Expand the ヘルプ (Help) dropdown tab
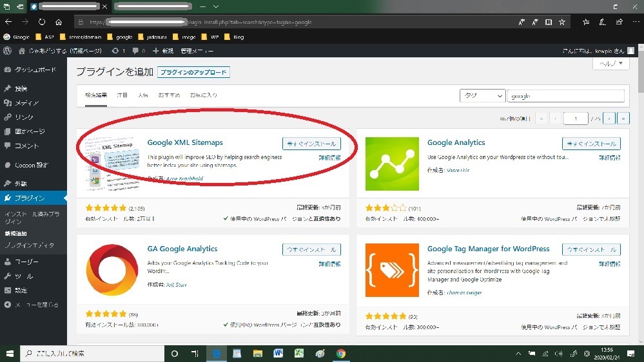The image size is (644, 362). (x=610, y=64)
